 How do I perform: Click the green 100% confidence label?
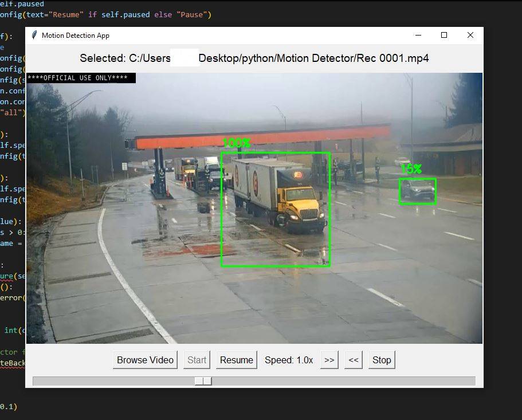point(236,143)
